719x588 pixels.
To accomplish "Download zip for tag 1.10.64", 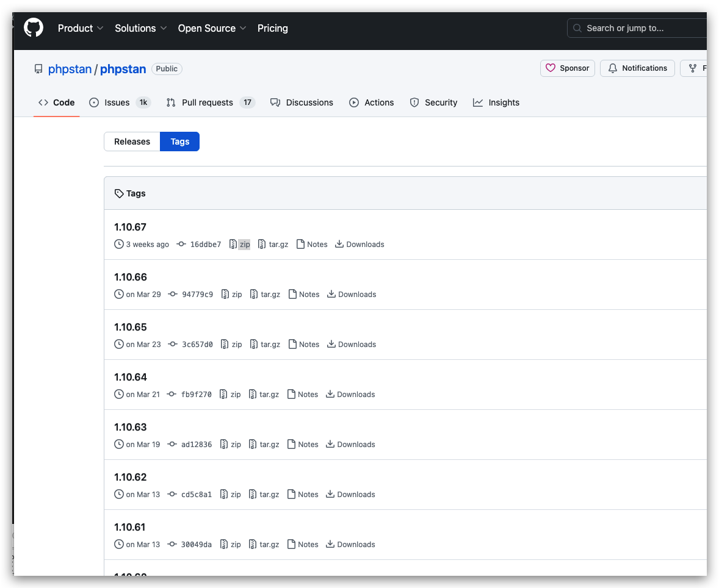I will click(230, 394).
